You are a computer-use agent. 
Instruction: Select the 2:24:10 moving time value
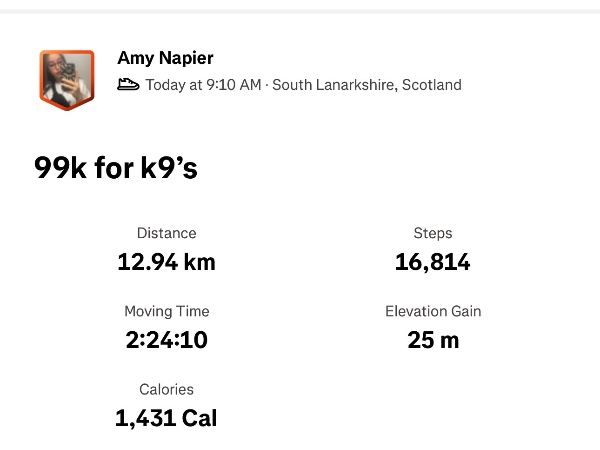coord(166,340)
